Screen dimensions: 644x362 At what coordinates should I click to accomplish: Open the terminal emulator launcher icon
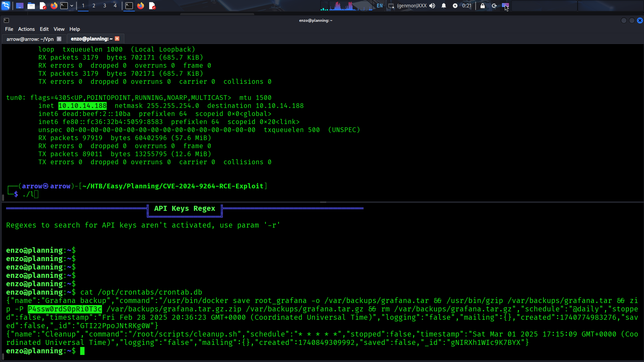(64, 6)
